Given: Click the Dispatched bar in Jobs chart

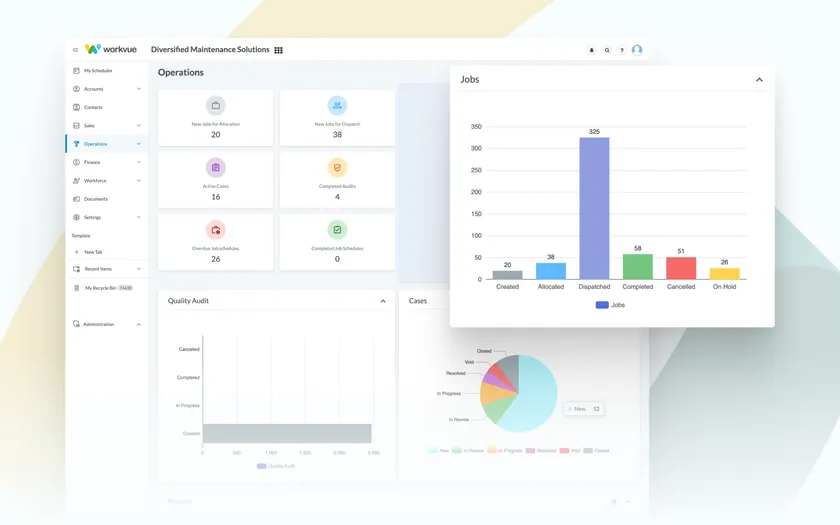Looking at the screenshot, I should tap(594, 208).
